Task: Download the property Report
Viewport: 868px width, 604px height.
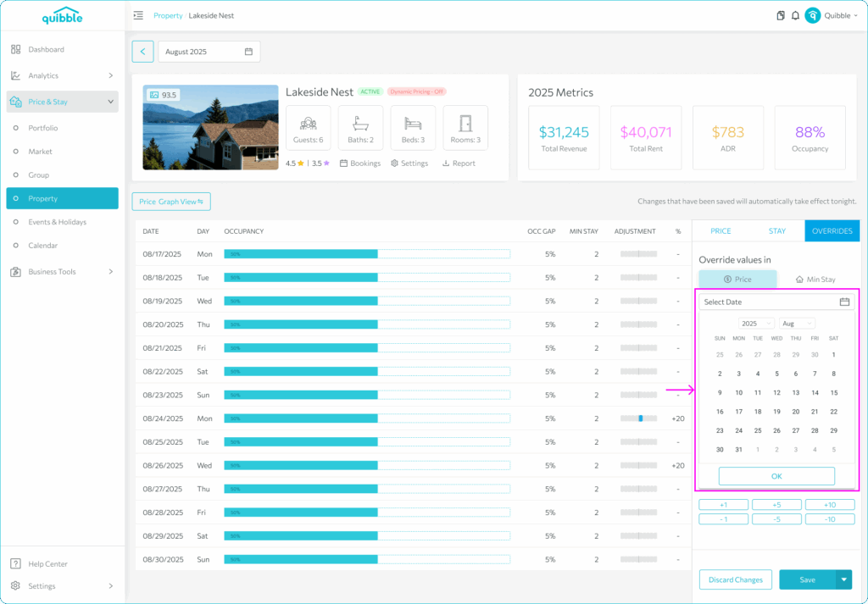Action: 459,163
